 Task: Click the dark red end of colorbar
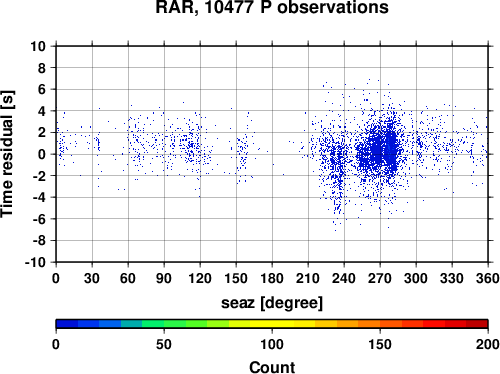[477, 324]
